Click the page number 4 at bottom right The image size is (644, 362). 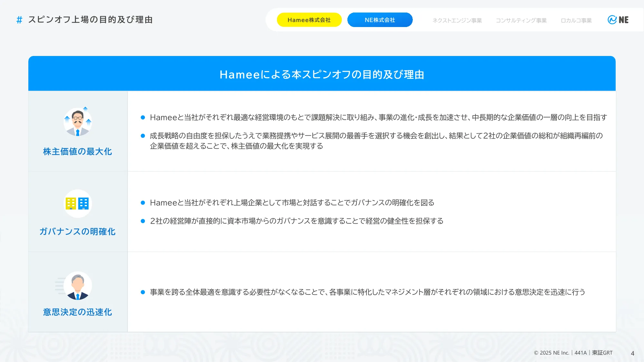(632, 353)
